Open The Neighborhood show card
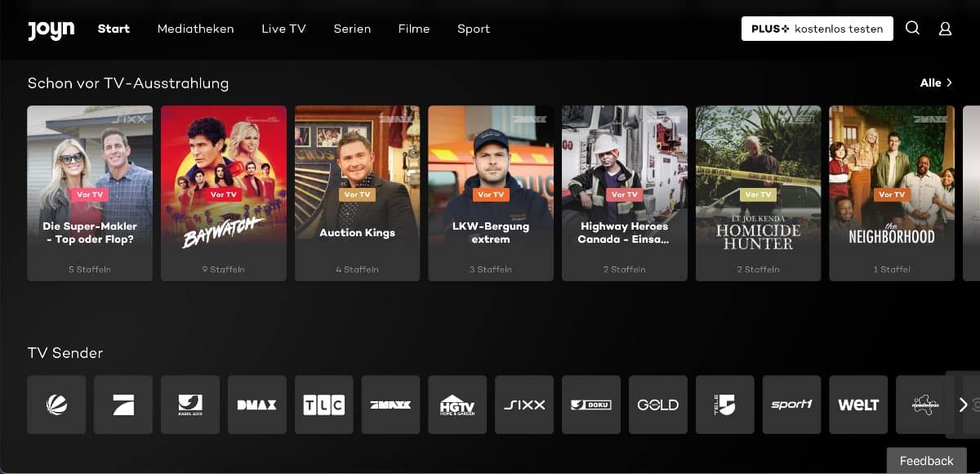Viewport: 980px width, 474px height. point(892,193)
